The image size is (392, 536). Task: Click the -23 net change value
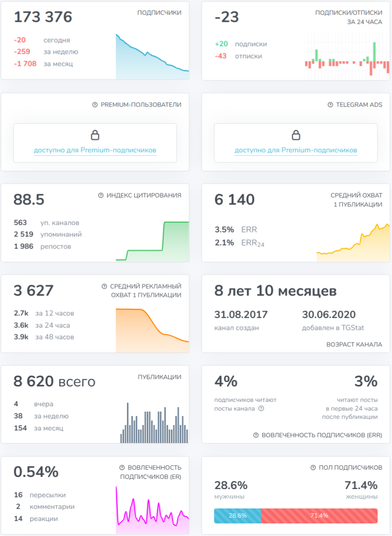coord(226,17)
